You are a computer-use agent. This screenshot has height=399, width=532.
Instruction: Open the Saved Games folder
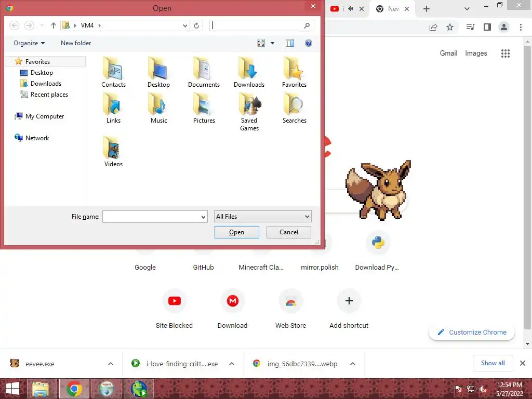[249, 112]
